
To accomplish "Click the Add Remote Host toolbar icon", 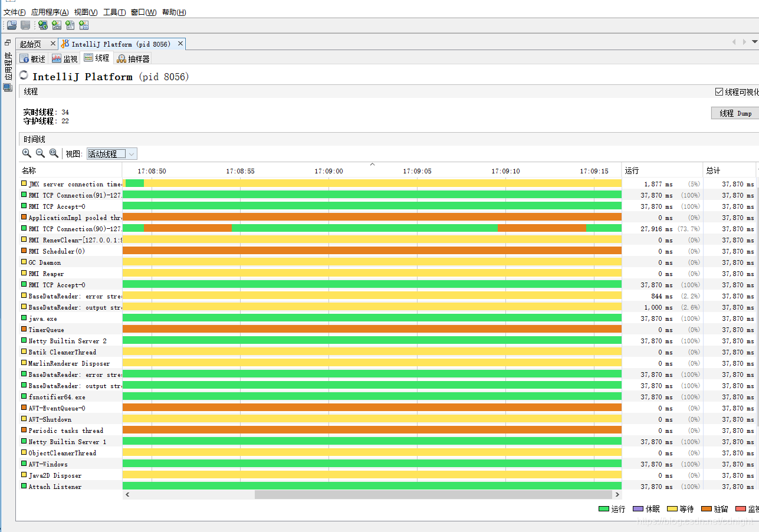I will click(x=42, y=25).
